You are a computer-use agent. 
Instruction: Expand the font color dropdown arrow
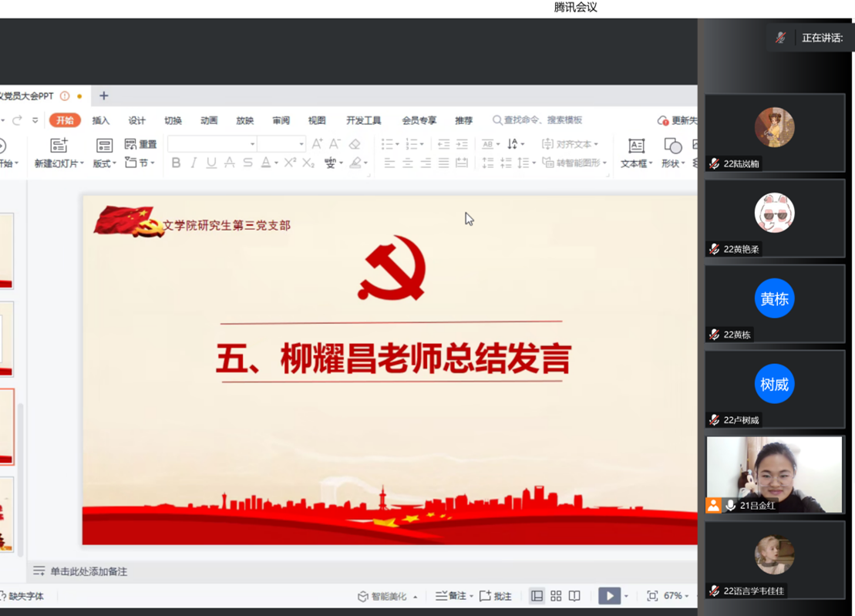pyautogui.click(x=277, y=163)
